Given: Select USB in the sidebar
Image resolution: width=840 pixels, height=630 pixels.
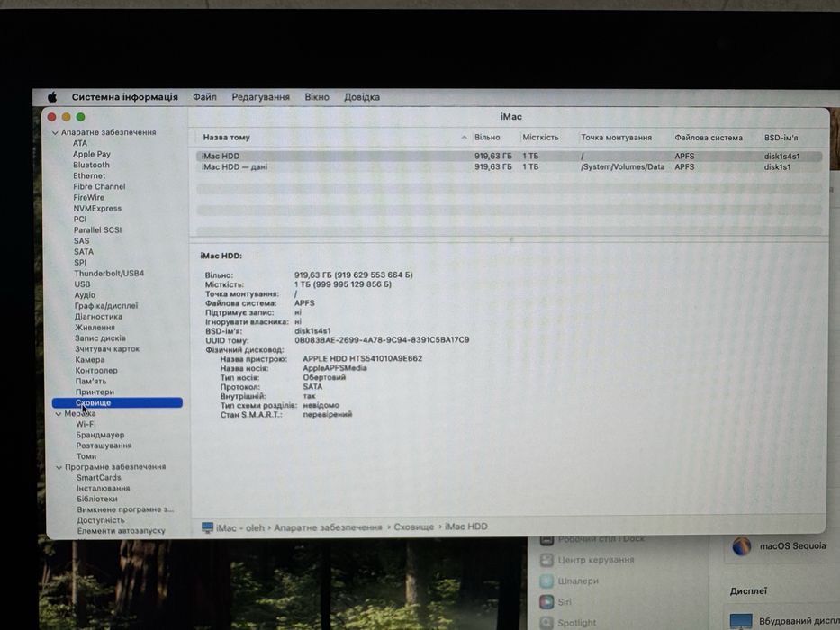Looking at the screenshot, I should coord(82,283).
